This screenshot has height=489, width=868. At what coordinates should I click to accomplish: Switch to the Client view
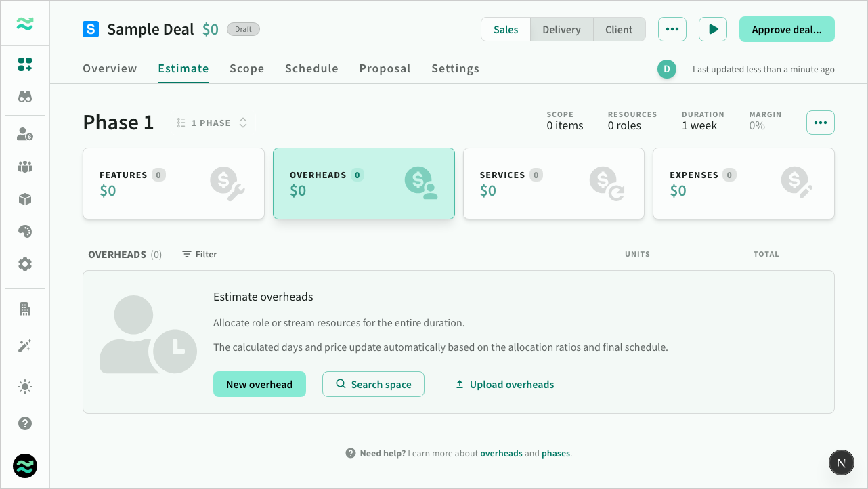tap(619, 30)
